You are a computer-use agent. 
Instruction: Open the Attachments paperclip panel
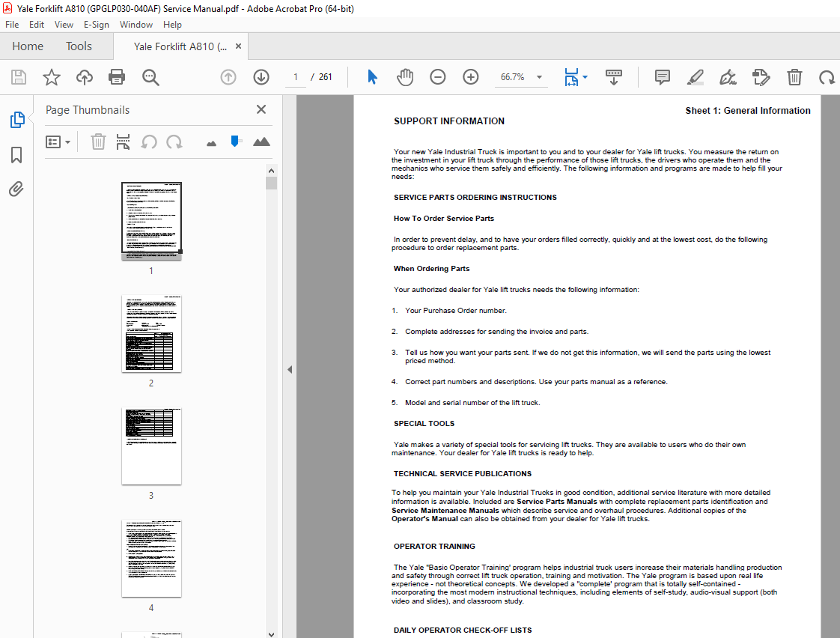click(x=16, y=189)
